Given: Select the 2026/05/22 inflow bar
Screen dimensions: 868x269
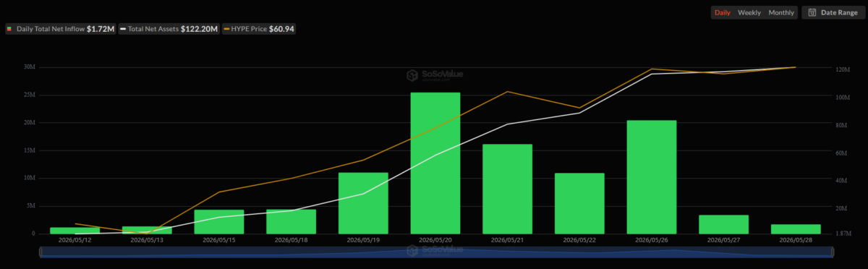Looking at the screenshot, I should [579, 203].
